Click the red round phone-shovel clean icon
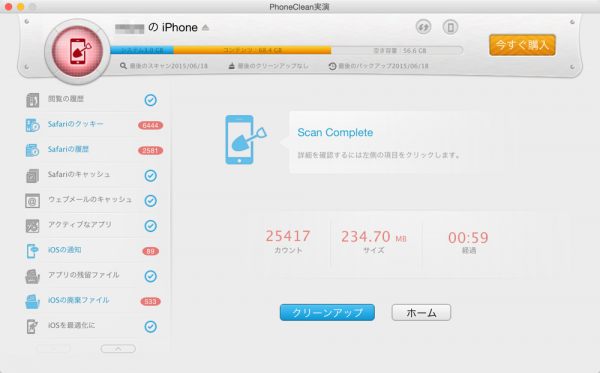 point(78,51)
